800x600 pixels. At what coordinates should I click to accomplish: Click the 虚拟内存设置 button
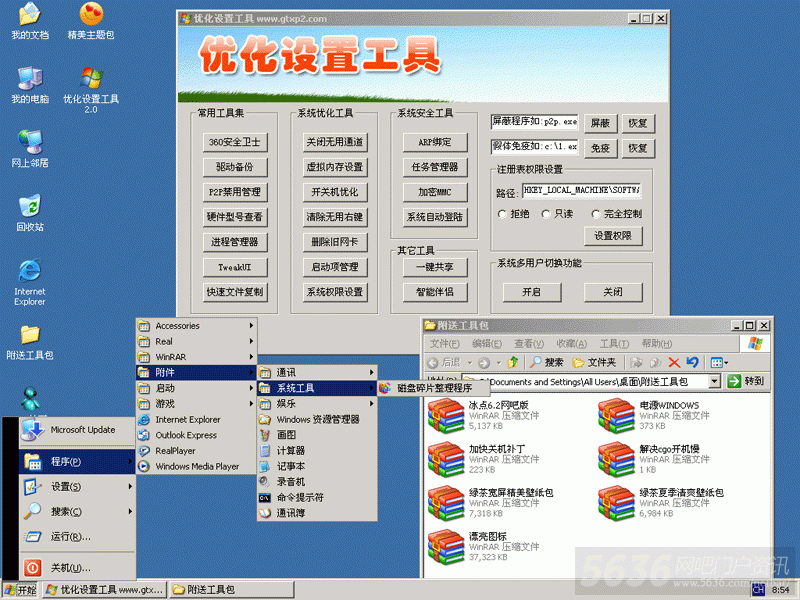tap(335, 167)
